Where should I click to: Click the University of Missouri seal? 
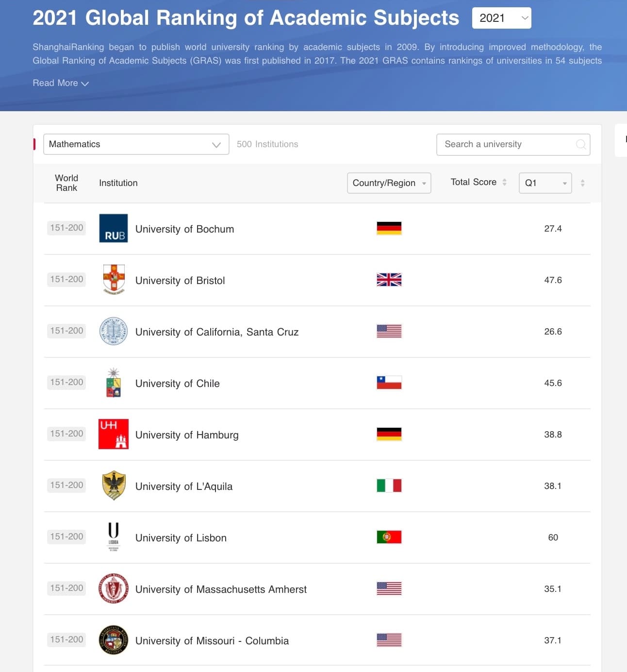[x=114, y=640]
